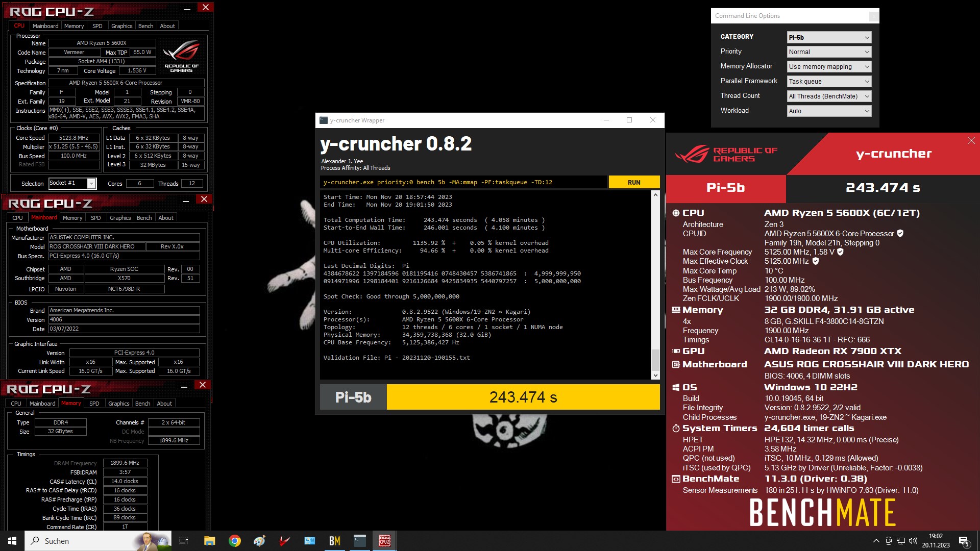Click the y-cruncher command line field
The height and width of the screenshot is (551, 980).
(463, 182)
